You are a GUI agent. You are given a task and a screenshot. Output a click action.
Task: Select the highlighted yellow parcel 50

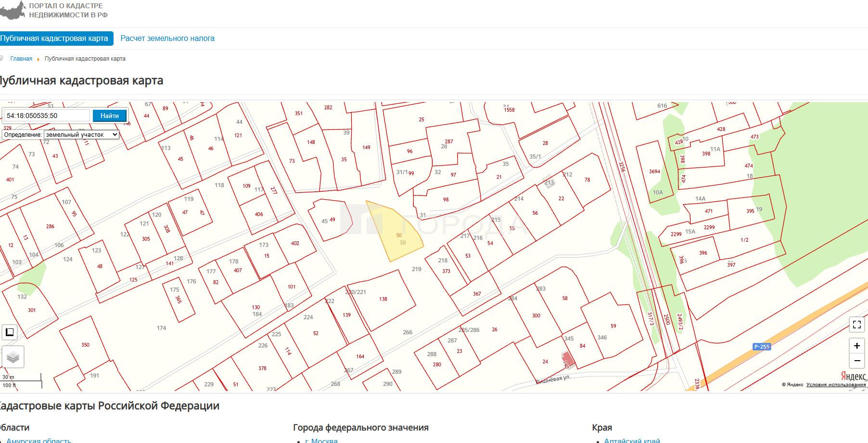click(x=396, y=231)
